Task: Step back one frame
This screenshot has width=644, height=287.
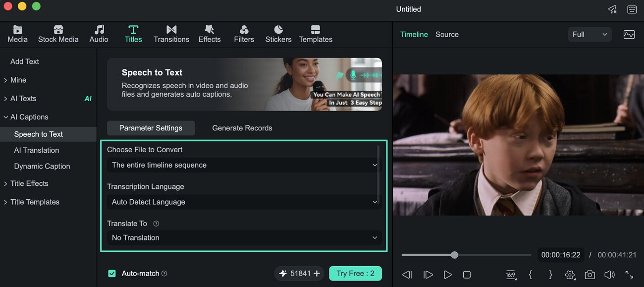Action: coord(407,275)
